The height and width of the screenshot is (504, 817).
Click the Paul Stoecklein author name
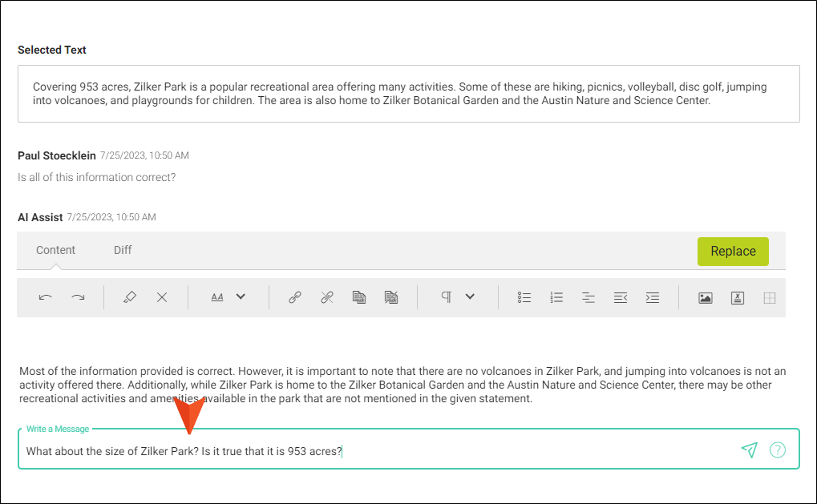[57, 155]
